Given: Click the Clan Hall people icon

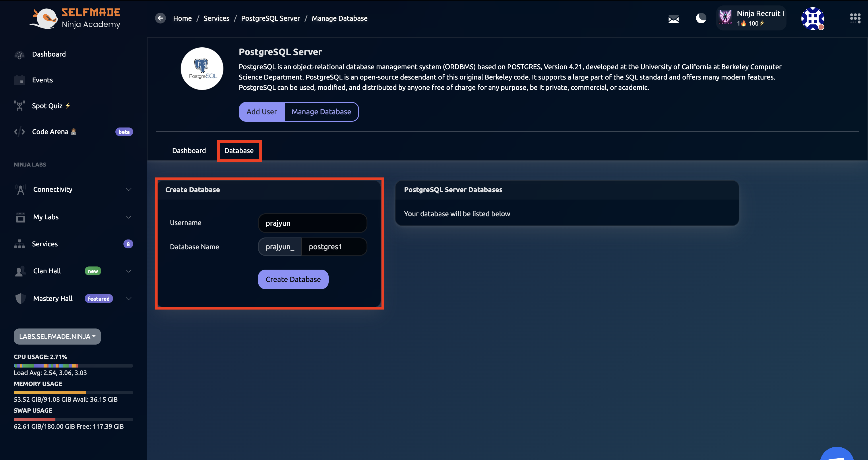Looking at the screenshot, I should [21, 271].
